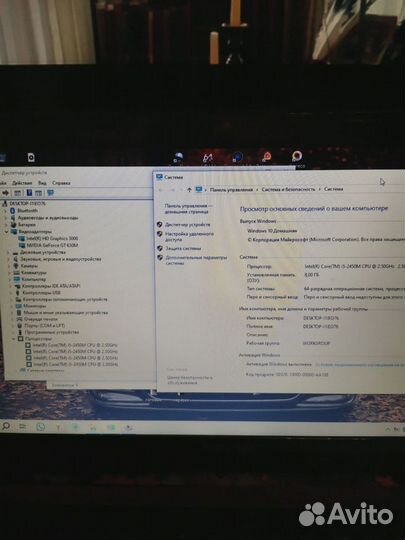Image resolution: width=405 pixels, height=540 pixels.
Task: Open Диспетчер устройств link in System sidebar
Action: 187,225
